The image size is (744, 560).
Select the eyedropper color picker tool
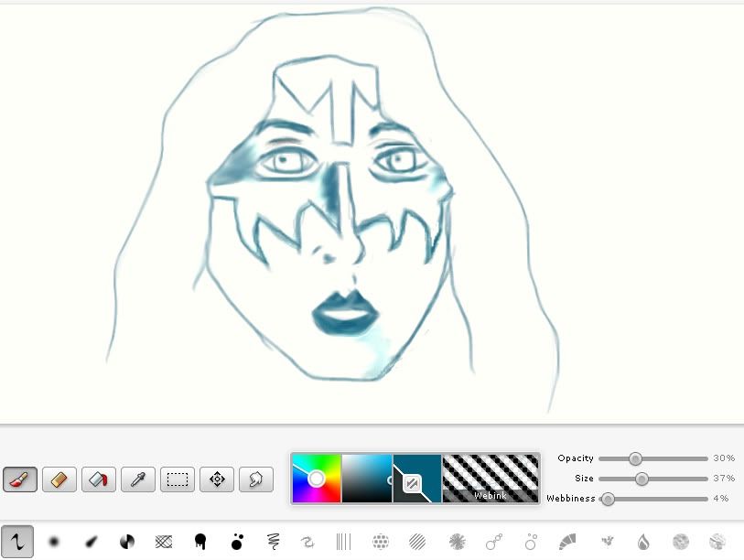point(138,479)
